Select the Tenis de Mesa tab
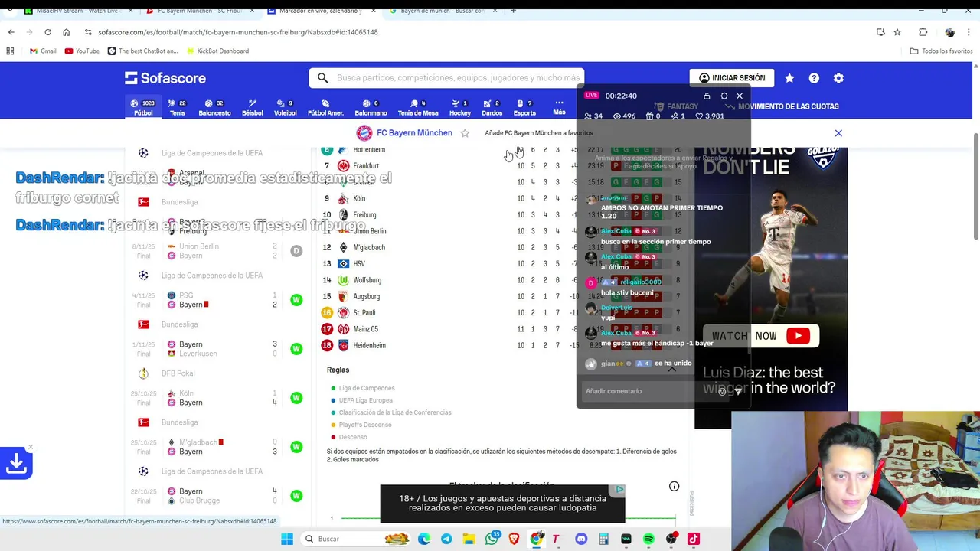The image size is (980, 551). click(x=418, y=108)
